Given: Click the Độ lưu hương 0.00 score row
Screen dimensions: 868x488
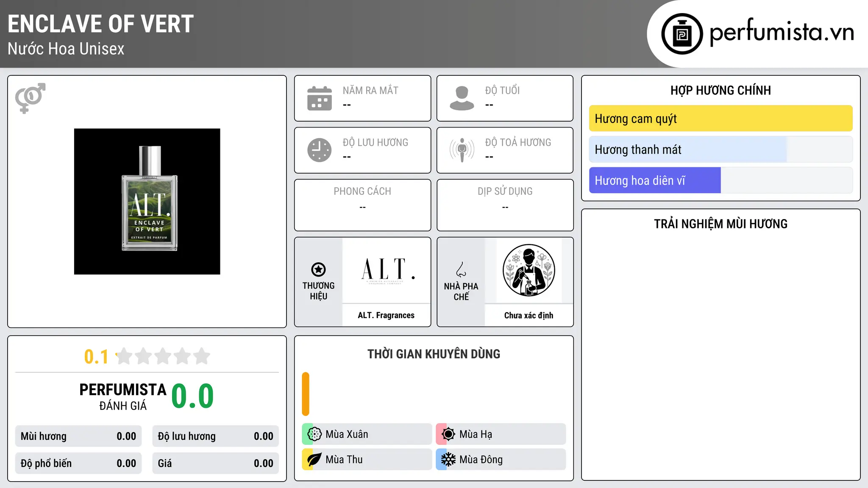Looking at the screenshot, I should click(x=216, y=436).
